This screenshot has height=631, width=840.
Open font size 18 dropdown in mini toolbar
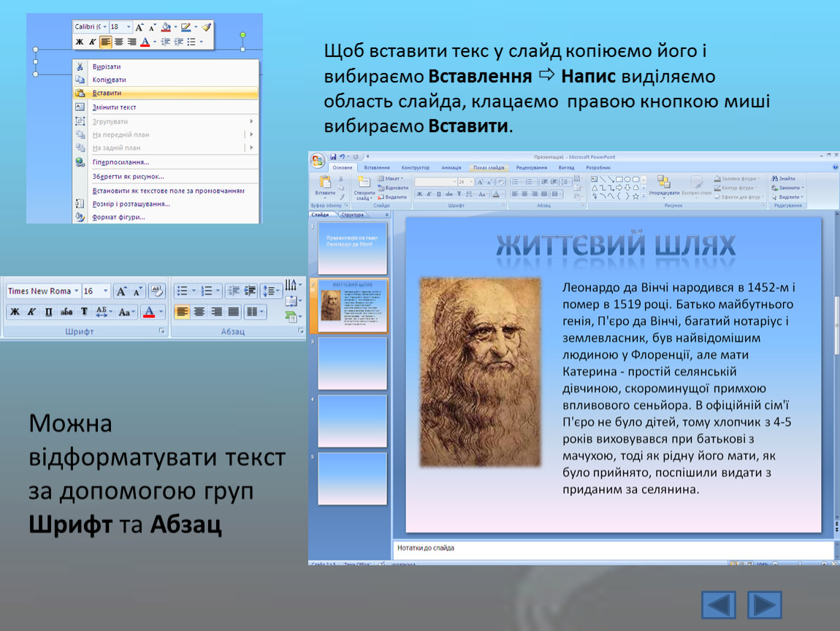click(x=129, y=27)
